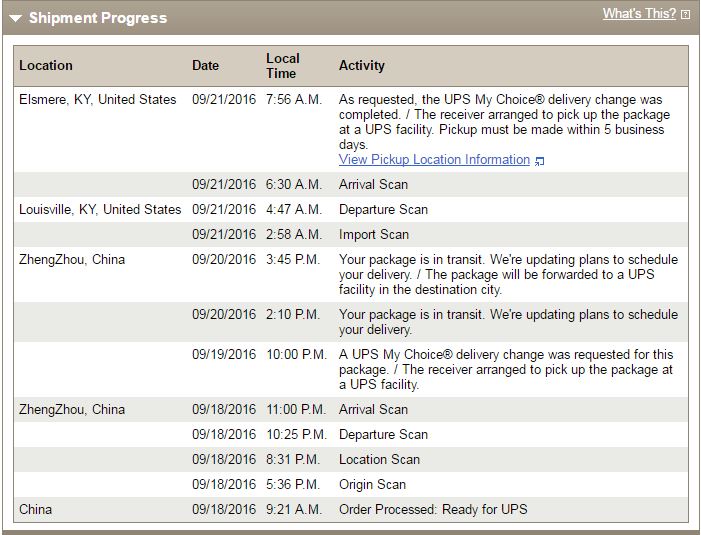Click the popup icon after pickup location link
Screen dimensions: 701x535
coord(540,161)
